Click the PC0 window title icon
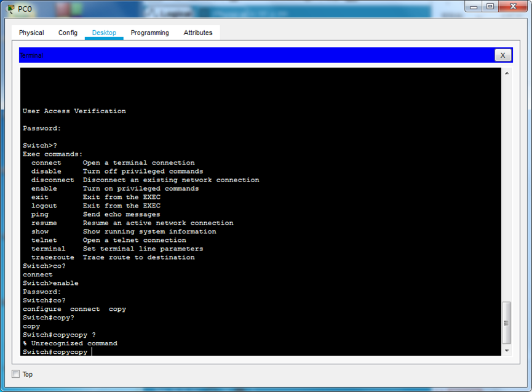Viewport: 532px width, 392px height. [x=11, y=9]
